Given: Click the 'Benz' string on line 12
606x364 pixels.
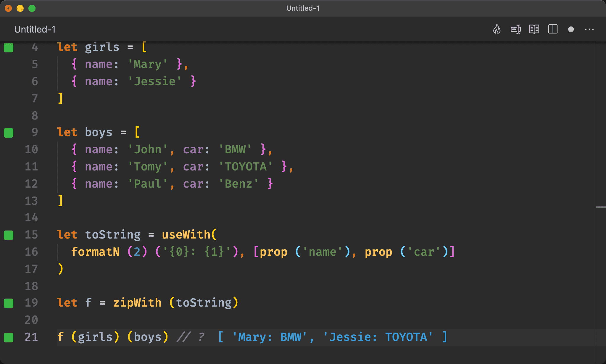Looking at the screenshot, I should 238,184.
